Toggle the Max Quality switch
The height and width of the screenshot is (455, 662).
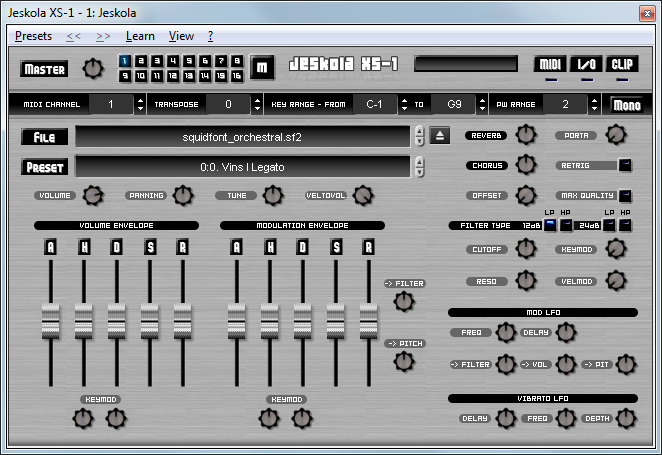click(625, 195)
